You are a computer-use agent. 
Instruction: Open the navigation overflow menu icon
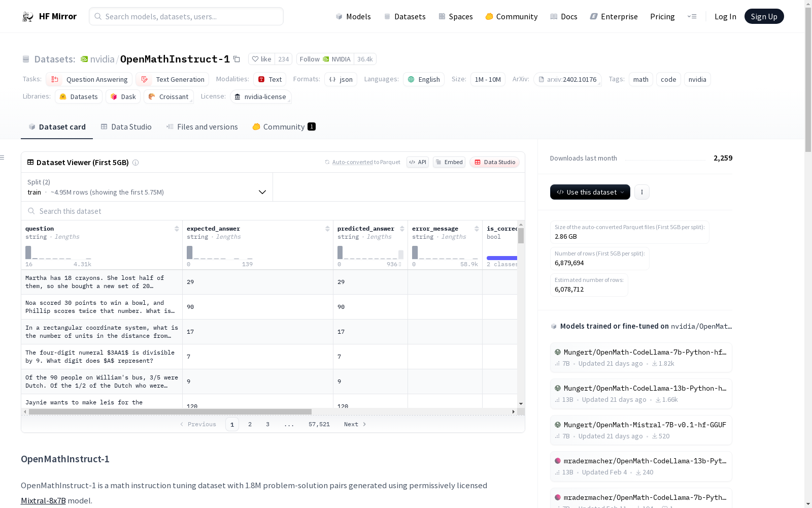692,16
